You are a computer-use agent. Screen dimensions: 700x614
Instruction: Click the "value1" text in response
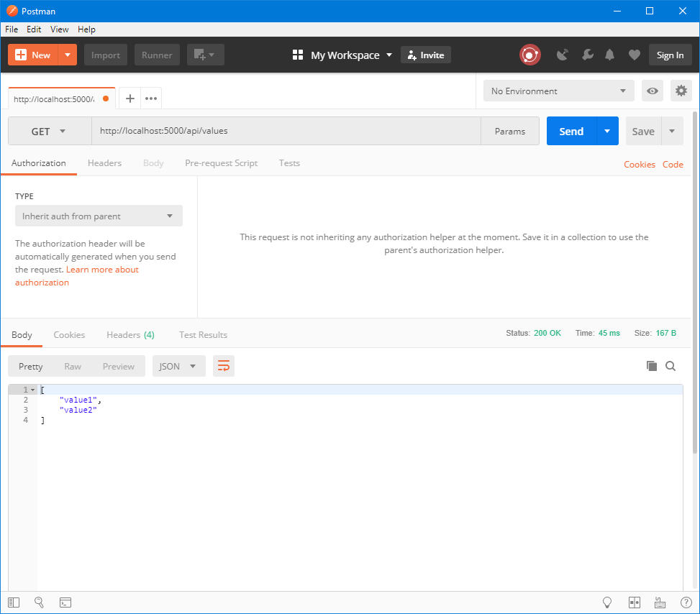(x=78, y=400)
